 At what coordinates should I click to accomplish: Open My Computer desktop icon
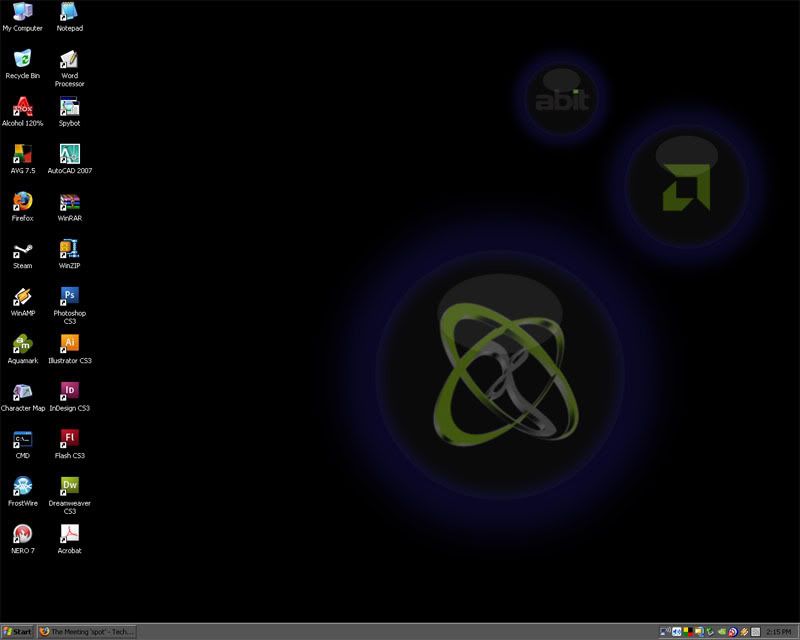22,16
